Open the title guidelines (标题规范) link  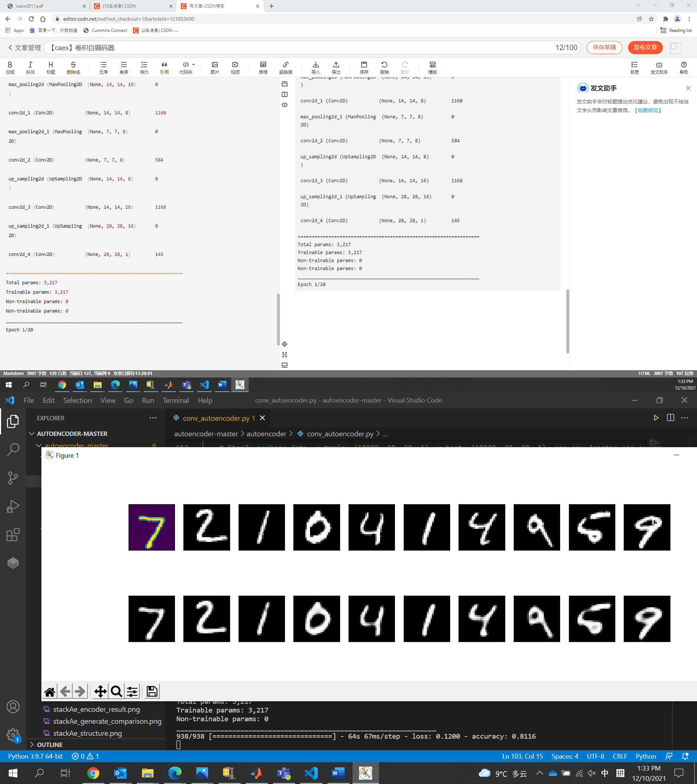click(647, 110)
